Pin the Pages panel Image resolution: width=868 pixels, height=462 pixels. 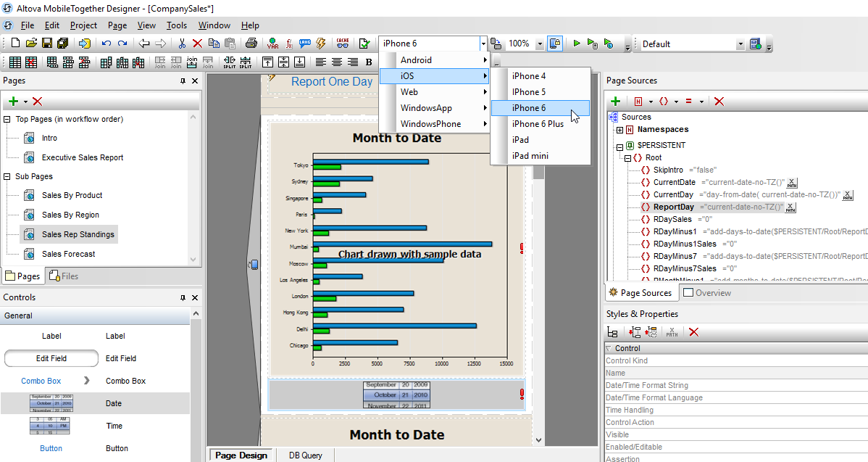click(x=183, y=81)
